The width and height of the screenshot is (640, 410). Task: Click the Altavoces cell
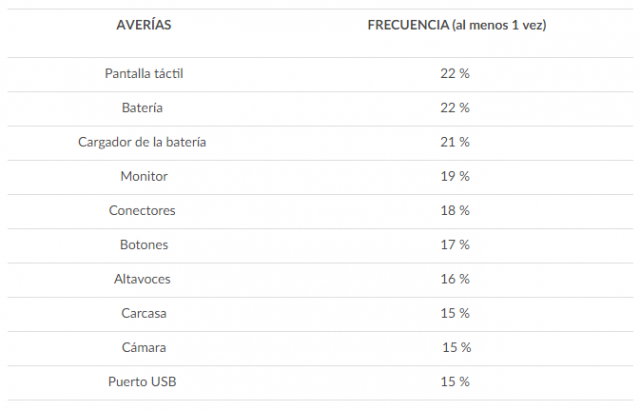click(x=143, y=279)
